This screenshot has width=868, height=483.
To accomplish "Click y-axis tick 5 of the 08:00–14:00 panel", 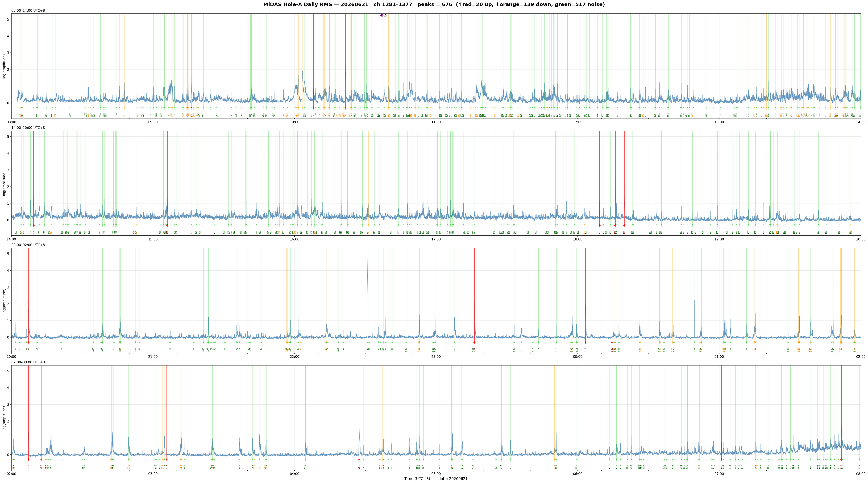I will click(8, 19).
